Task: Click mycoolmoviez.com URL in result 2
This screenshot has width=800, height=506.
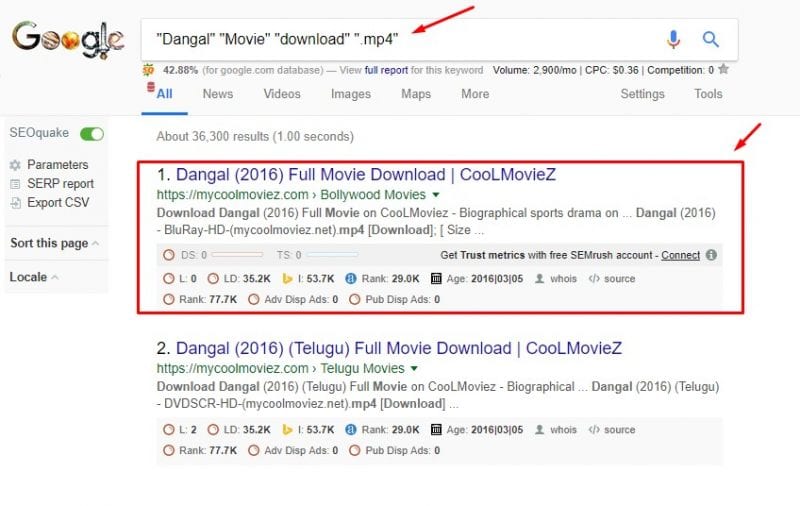Action: click(232, 368)
